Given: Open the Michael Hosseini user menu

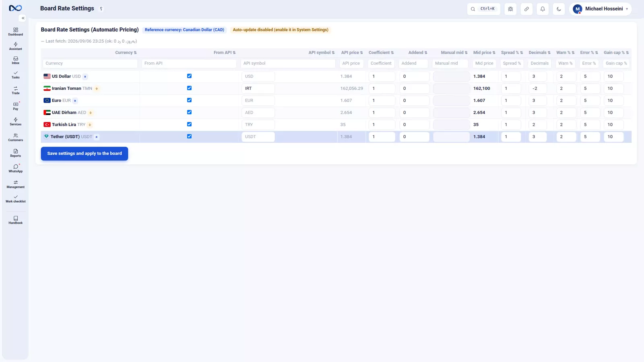Looking at the screenshot, I should pyautogui.click(x=600, y=9).
